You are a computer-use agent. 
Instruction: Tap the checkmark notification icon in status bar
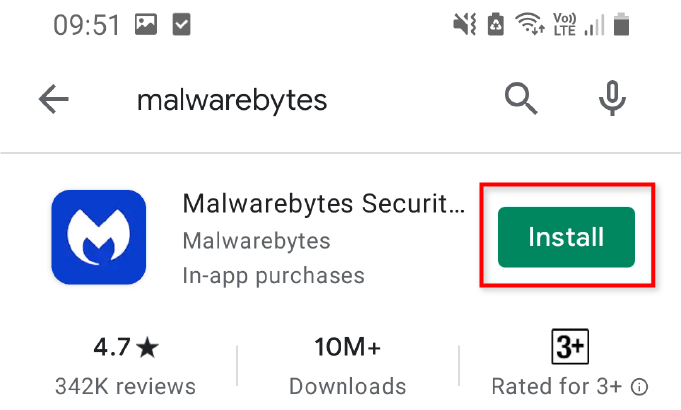[182, 24]
